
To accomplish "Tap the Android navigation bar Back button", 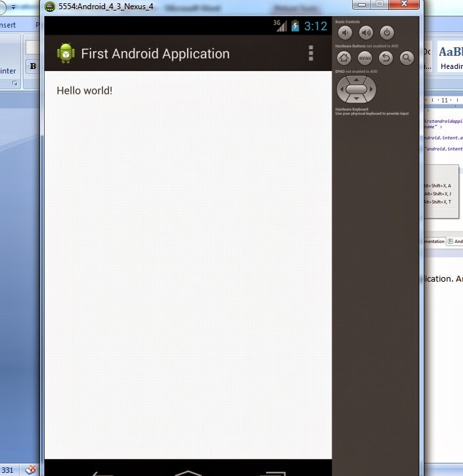I will 102,473.
